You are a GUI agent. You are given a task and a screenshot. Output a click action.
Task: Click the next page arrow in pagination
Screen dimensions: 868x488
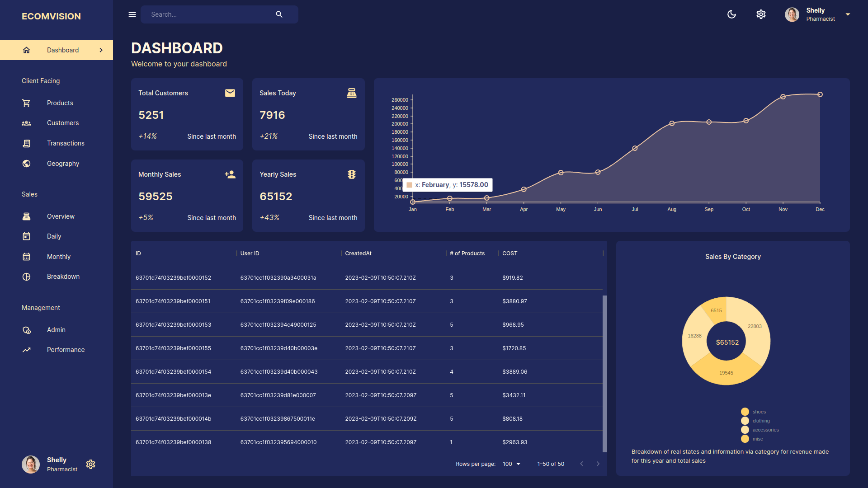pyautogui.click(x=598, y=464)
